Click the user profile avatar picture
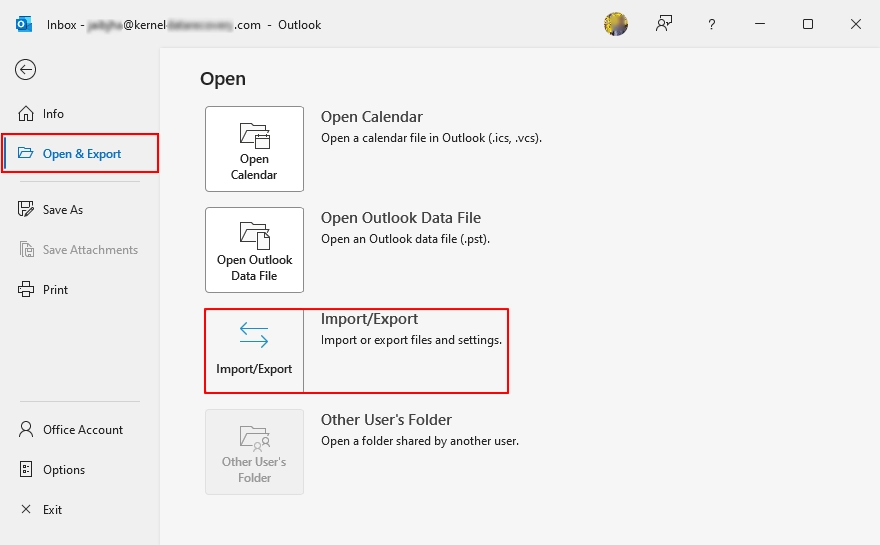This screenshot has height=545, width=880. click(x=616, y=24)
